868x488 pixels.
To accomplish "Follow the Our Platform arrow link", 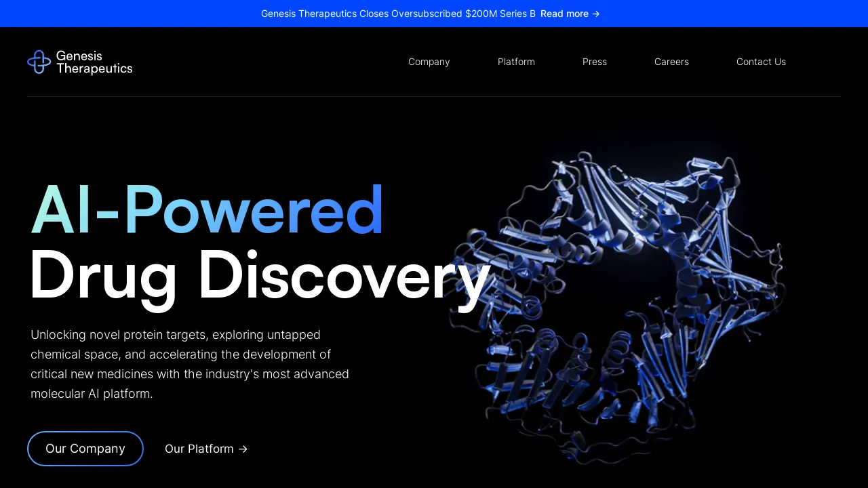I will pyautogui.click(x=206, y=449).
